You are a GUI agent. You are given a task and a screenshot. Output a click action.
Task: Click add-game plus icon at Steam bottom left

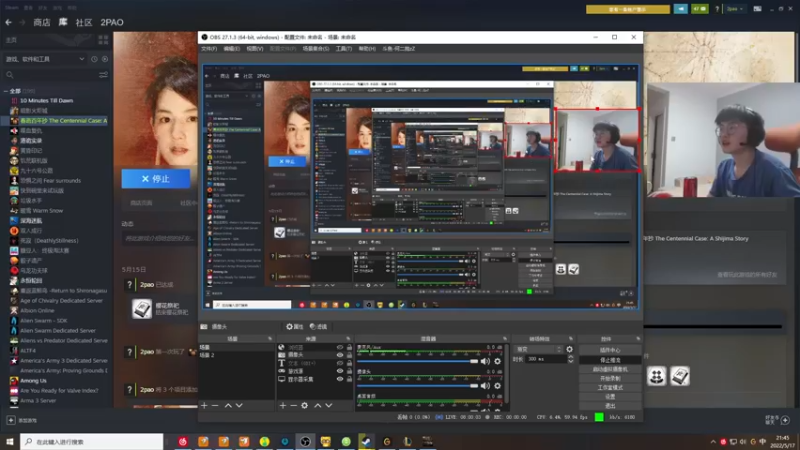coord(11,420)
